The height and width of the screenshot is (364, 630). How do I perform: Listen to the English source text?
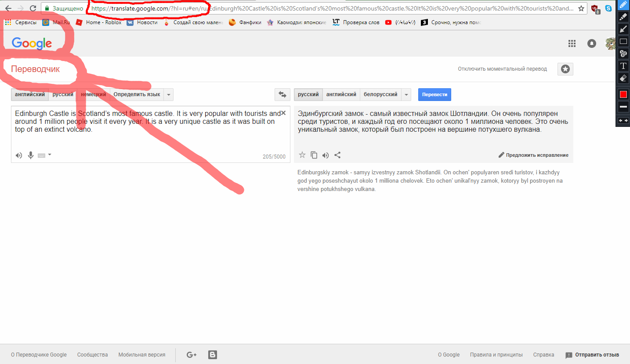point(19,155)
